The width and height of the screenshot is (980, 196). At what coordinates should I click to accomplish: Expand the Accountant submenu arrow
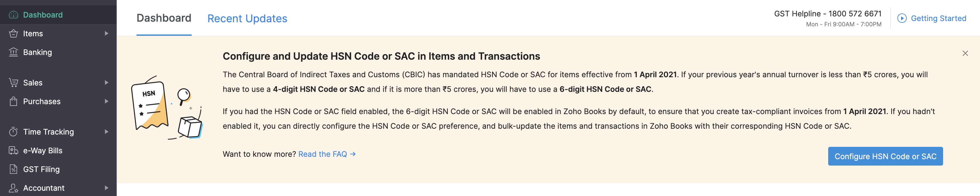pos(106,188)
